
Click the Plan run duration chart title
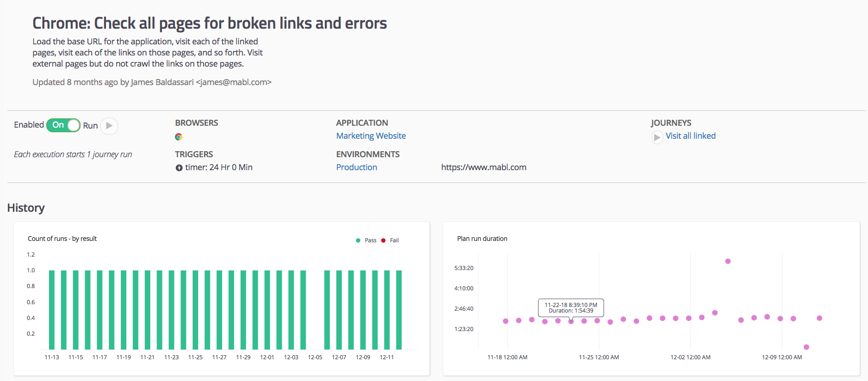[x=482, y=239]
